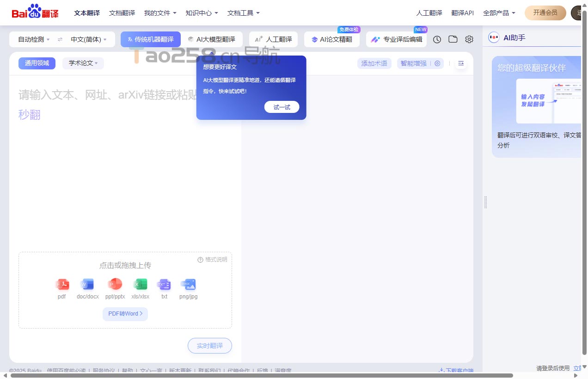Click the pdf file type icon

62,284
